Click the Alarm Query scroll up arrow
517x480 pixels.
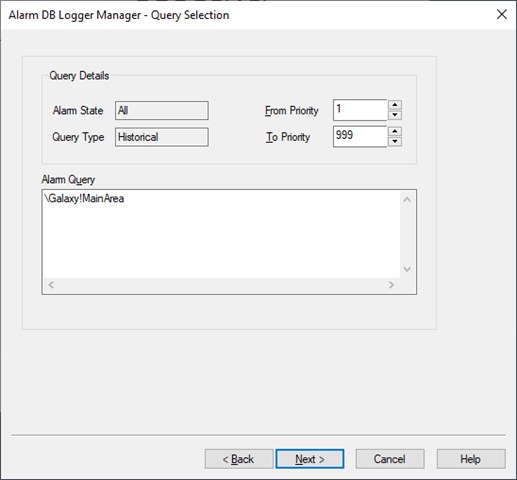[407, 200]
